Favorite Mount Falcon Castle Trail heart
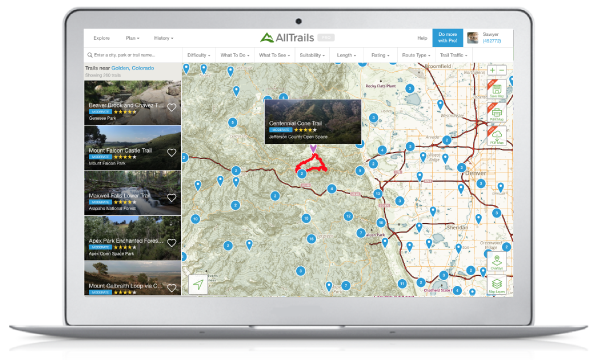This screenshot has height=360, width=600. (x=171, y=153)
